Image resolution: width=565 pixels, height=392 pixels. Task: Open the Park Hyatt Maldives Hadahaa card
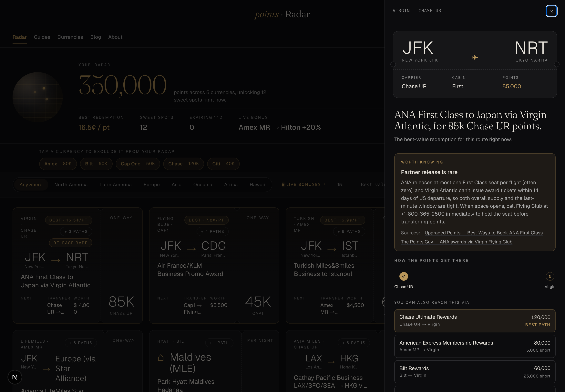[214, 361]
